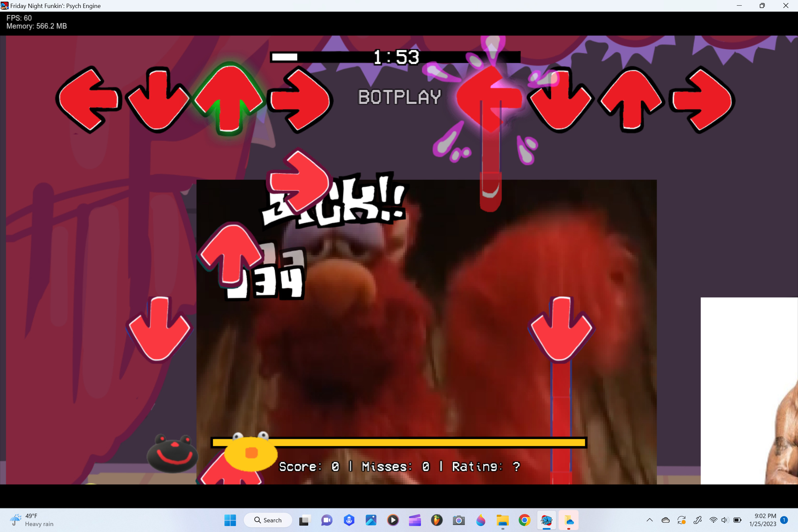Click the pen settings icon in the tray

point(698,520)
